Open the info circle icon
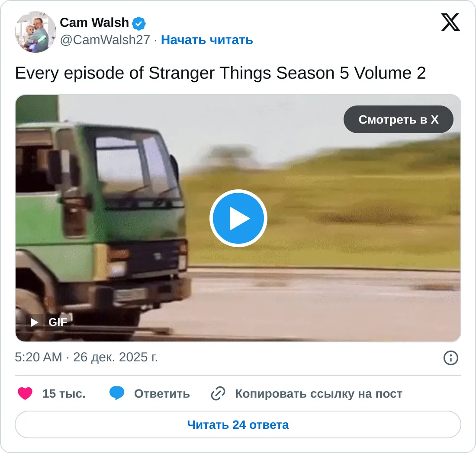The image size is (476, 453). click(x=450, y=358)
